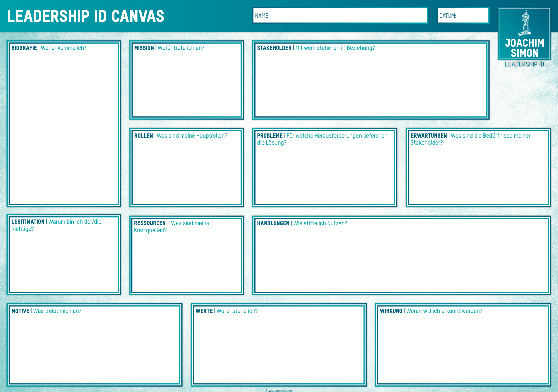Select the PROBLEME field
The height and width of the screenshot is (392, 558).
325,168
